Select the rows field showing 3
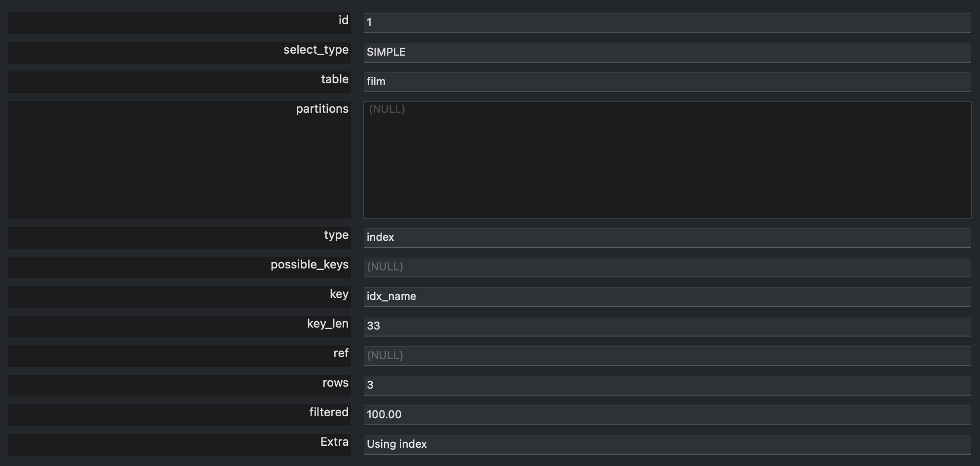This screenshot has width=980, height=466. [666, 385]
